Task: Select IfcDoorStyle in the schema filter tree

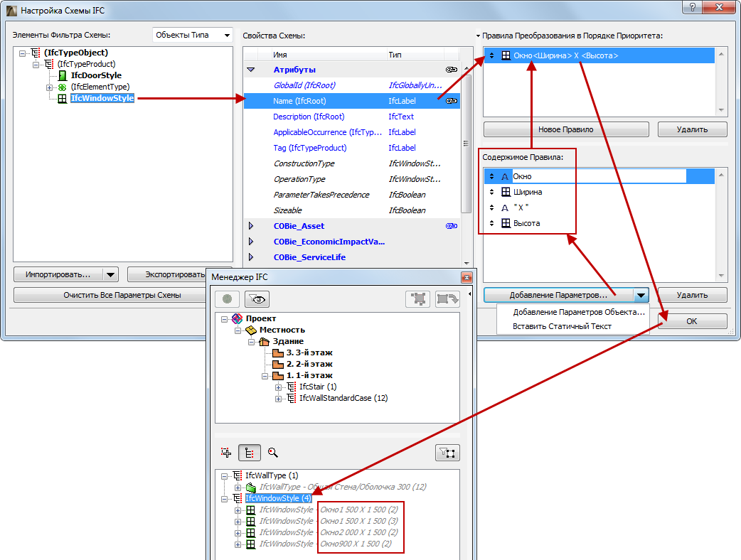Action: tap(96, 75)
